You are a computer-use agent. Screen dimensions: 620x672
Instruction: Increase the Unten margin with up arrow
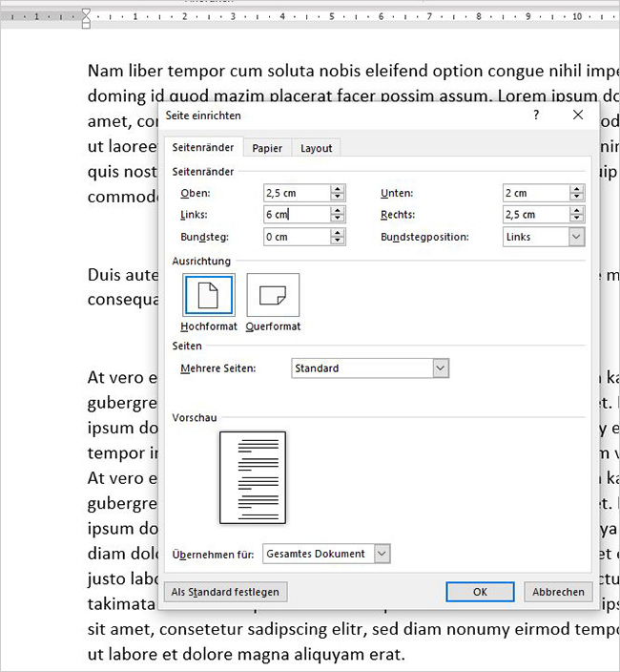577,189
